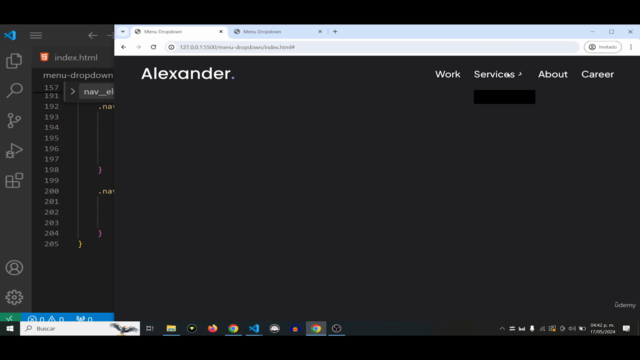Open Windows notification center
The height and width of the screenshot is (360, 640).
(627, 328)
